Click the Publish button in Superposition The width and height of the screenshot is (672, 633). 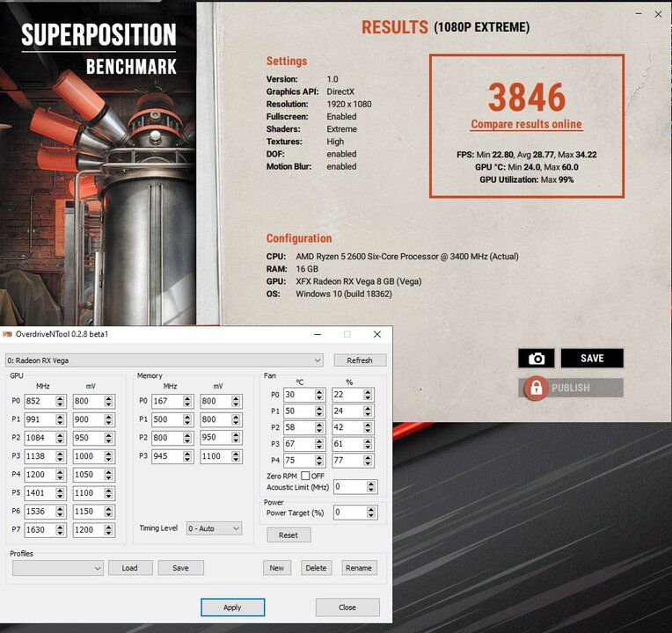point(571,388)
